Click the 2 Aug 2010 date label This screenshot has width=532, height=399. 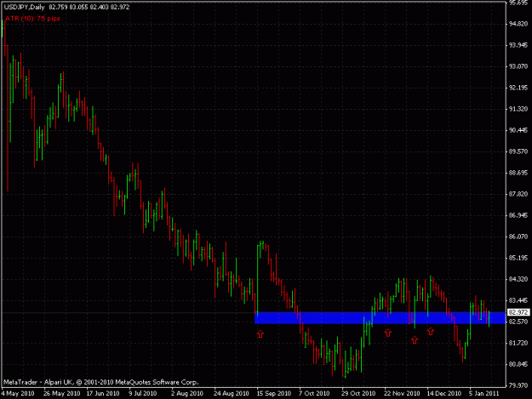tap(187, 394)
